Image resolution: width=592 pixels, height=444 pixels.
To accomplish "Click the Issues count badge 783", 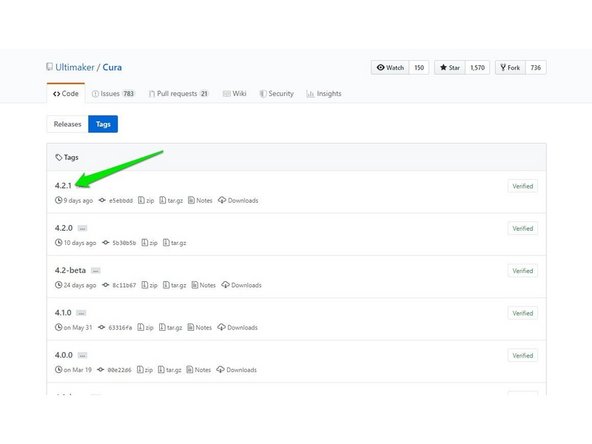I will [x=128, y=94].
